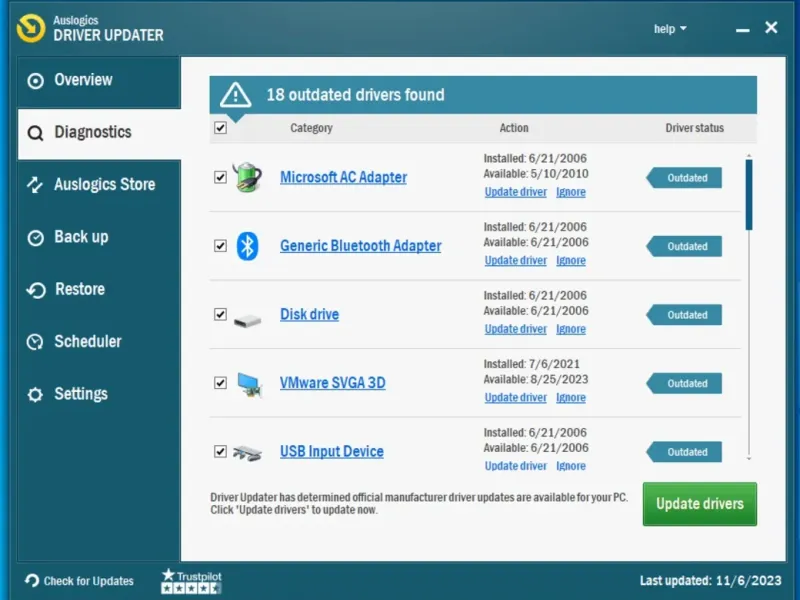Click Update driver for VMware SVGA 3D
The width and height of the screenshot is (800, 600).
pos(515,397)
